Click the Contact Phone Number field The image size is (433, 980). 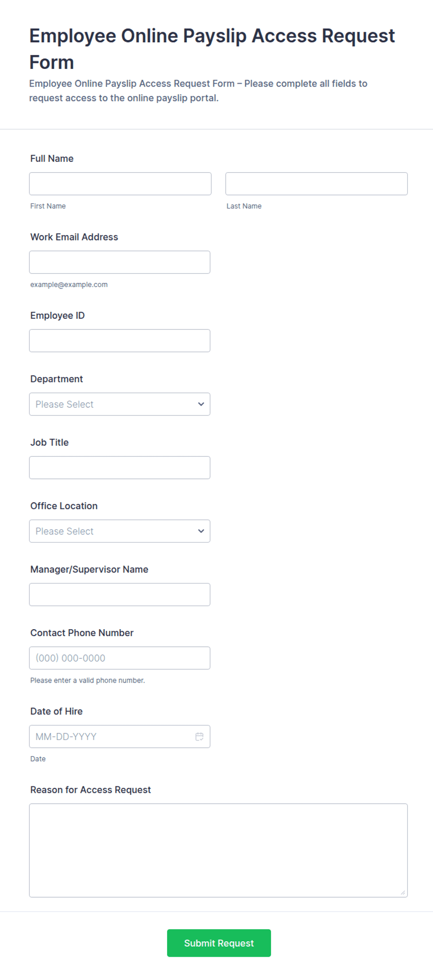point(120,658)
